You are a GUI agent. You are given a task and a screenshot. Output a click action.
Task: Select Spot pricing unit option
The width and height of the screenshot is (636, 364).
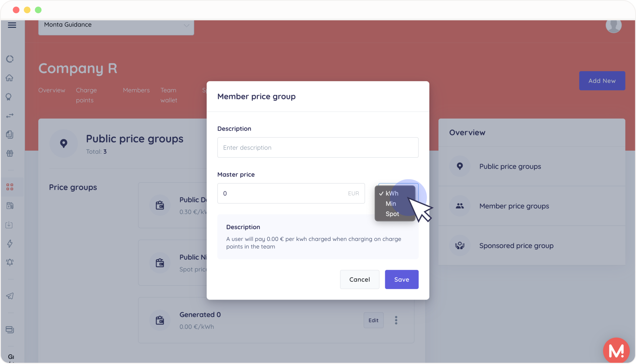(x=392, y=214)
